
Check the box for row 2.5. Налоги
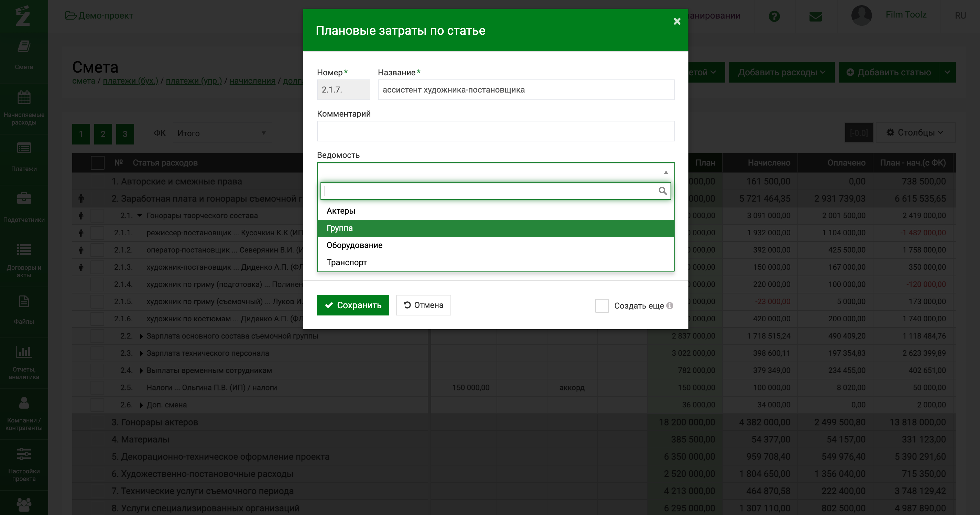pyautogui.click(x=97, y=387)
